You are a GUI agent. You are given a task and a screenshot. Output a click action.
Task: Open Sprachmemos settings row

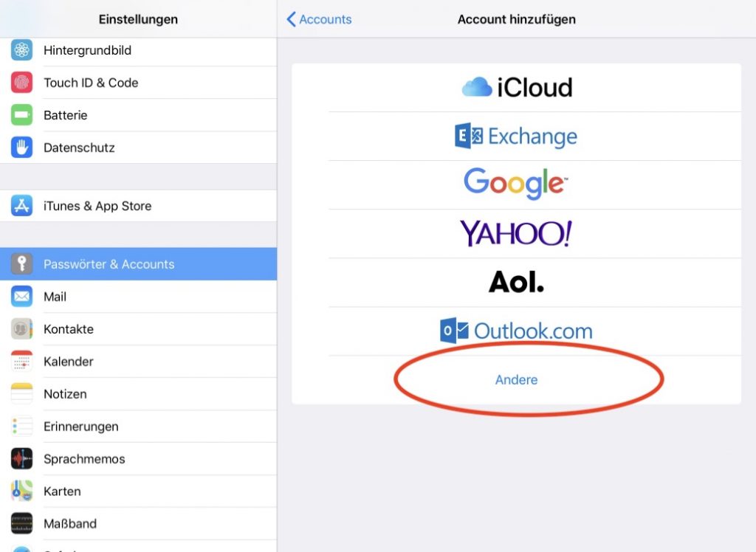pos(138,458)
